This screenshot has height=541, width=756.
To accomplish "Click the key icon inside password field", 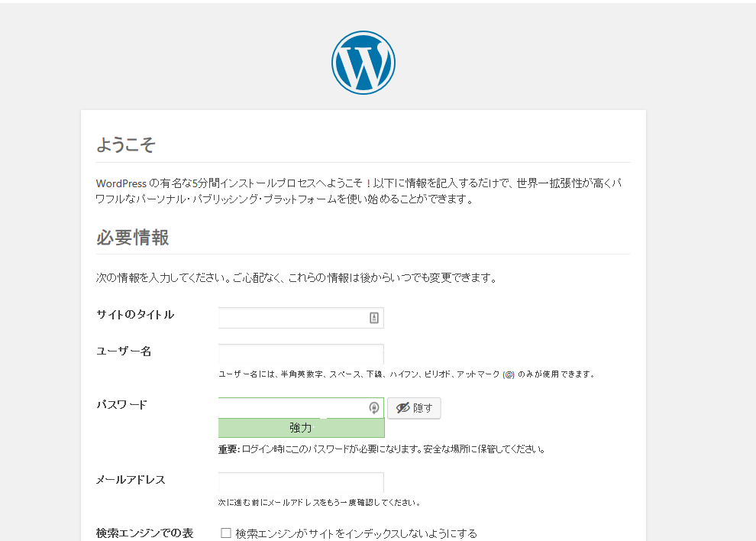I will pos(374,408).
